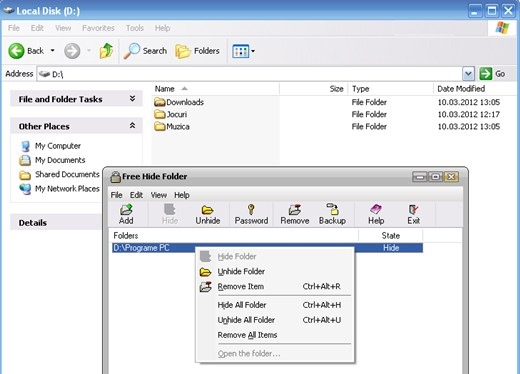Click the State column header
This screenshot has height=374, width=520.
pyautogui.click(x=391, y=236)
